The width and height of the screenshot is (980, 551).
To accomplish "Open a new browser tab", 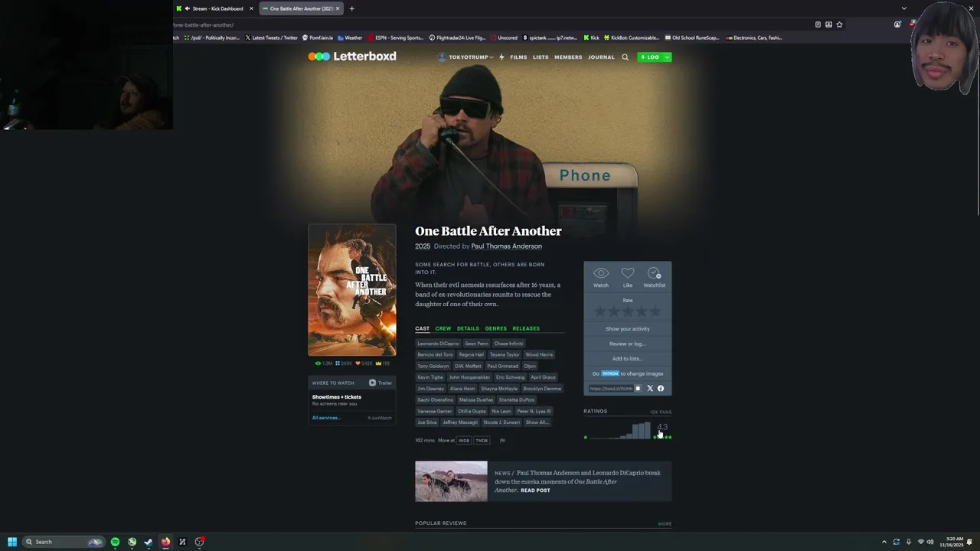I will click(x=352, y=8).
